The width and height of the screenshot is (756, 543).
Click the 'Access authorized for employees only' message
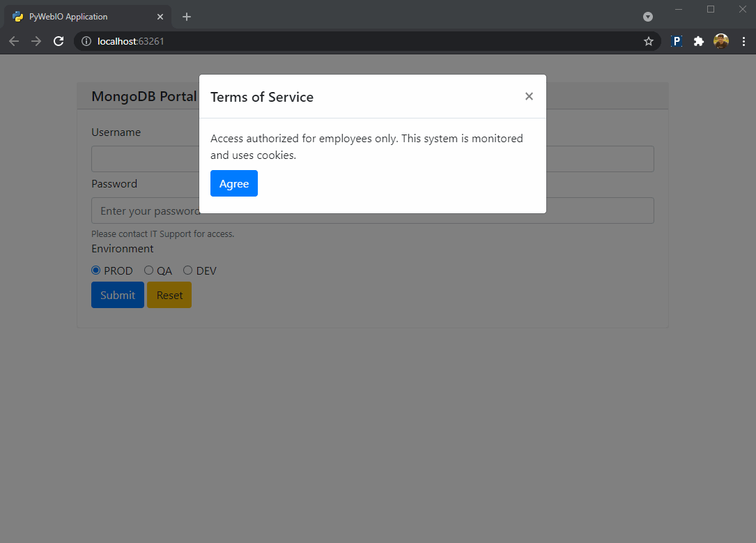(x=367, y=146)
